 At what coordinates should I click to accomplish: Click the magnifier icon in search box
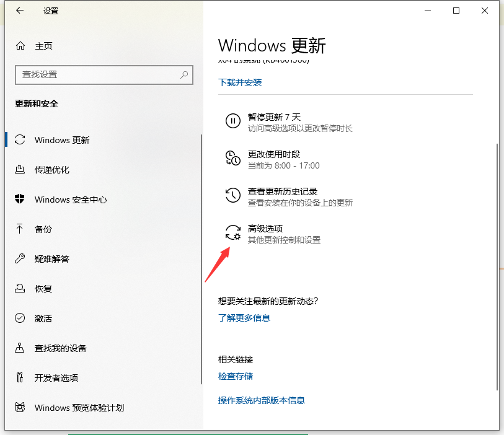coord(184,74)
